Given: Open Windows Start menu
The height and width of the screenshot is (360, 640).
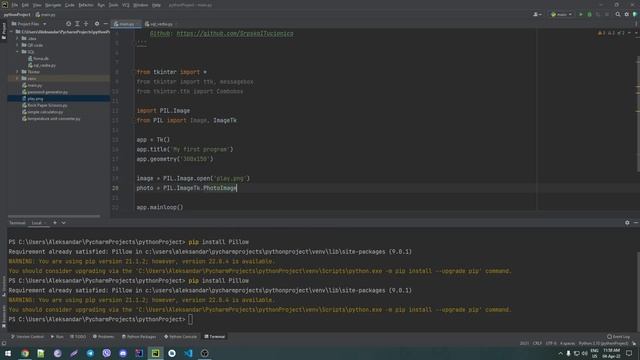Looking at the screenshot, I should (8, 353).
